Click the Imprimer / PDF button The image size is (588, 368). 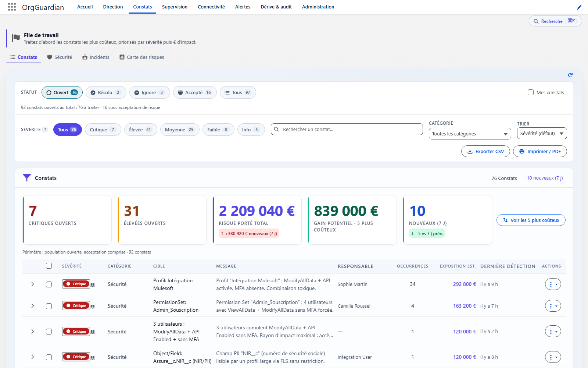(x=540, y=151)
